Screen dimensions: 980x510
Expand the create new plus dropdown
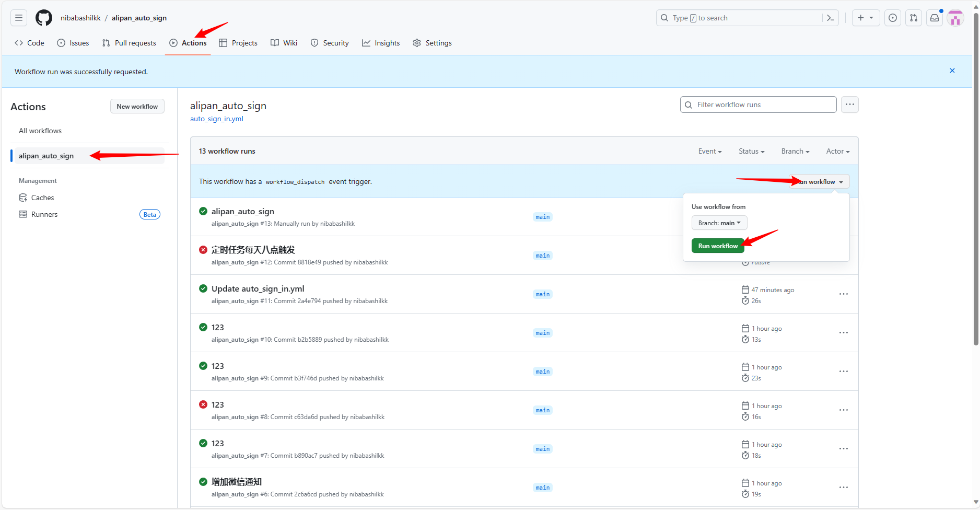coord(866,18)
